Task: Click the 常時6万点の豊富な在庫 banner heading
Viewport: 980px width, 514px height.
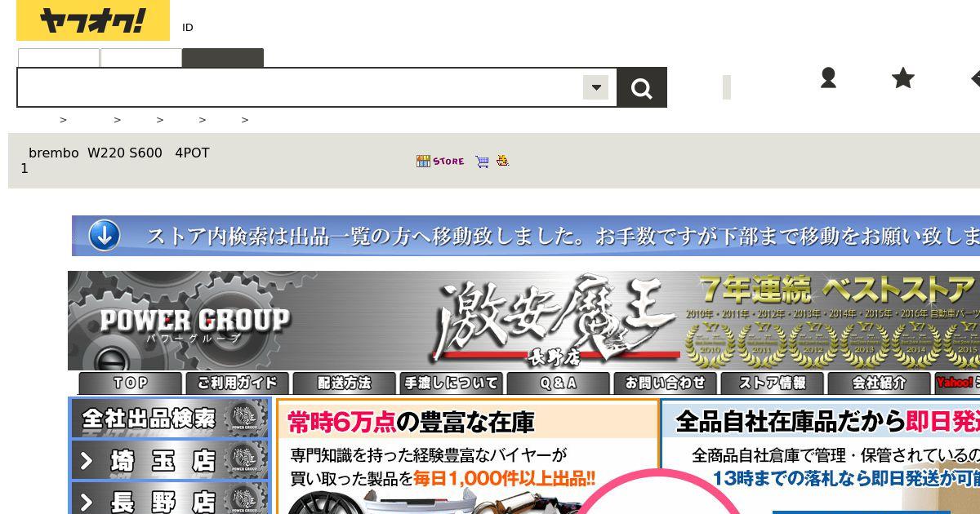Action: coord(412,422)
